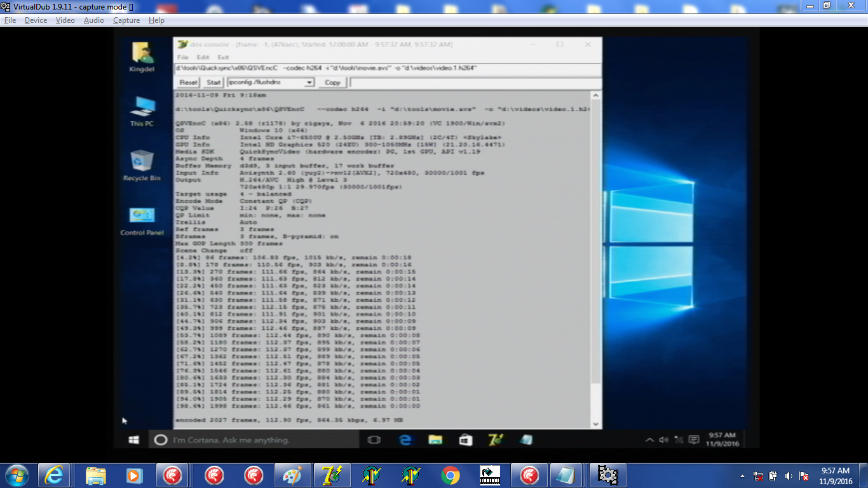Show hidden icons in host system tray
The image size is (868, 488).
tap(743, 476)
